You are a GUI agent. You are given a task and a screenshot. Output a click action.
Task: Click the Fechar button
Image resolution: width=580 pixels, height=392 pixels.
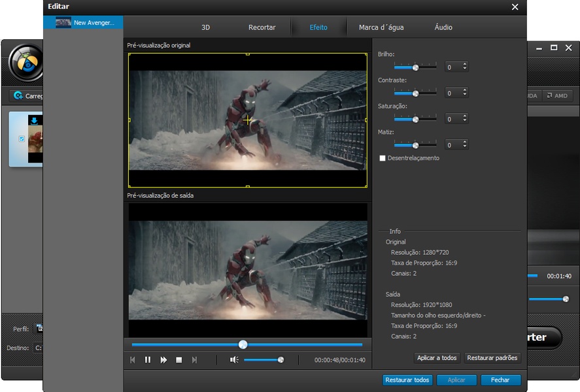500,380
